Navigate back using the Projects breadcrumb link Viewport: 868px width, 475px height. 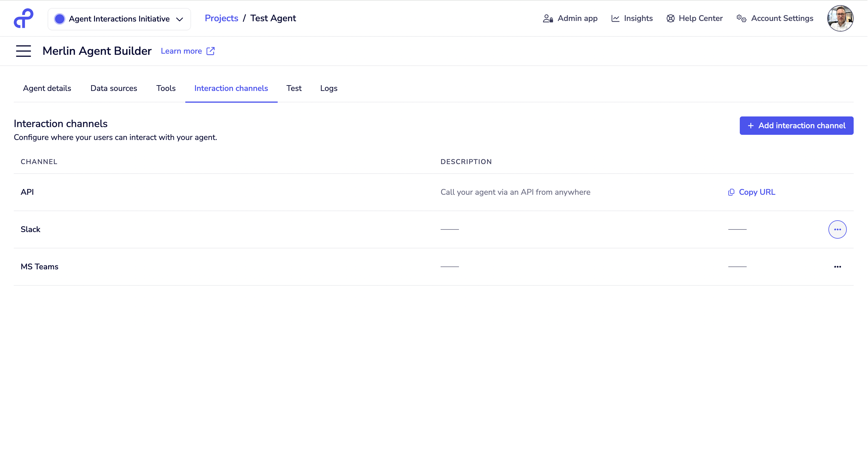tap(221, 18)
